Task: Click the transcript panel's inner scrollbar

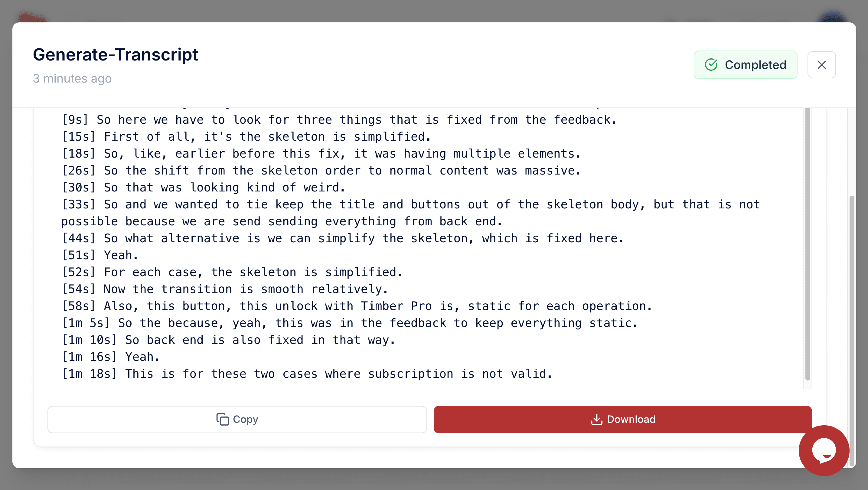Action: click(x=807, y=243)
